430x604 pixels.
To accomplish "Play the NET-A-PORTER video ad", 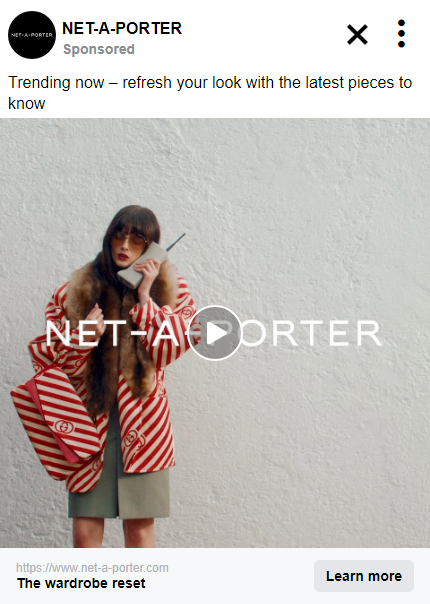I will coord(215,333).
